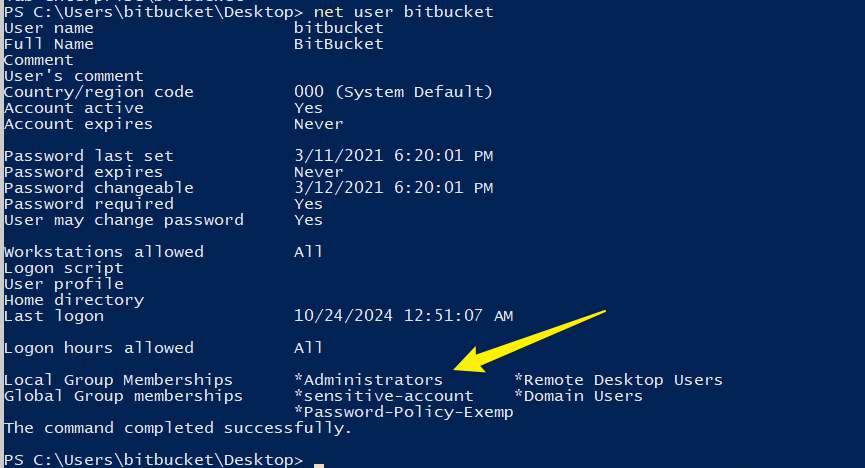Click the 'Never' value beside Account expires
Screen dimensions: 865x468
pyautogui.click(x=318, y=124)
